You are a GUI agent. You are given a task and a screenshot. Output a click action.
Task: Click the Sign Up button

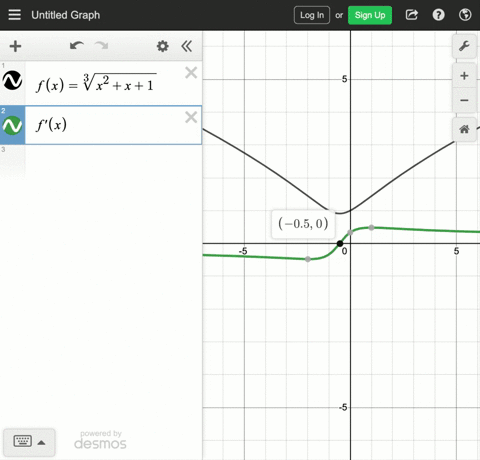point(370,15)
